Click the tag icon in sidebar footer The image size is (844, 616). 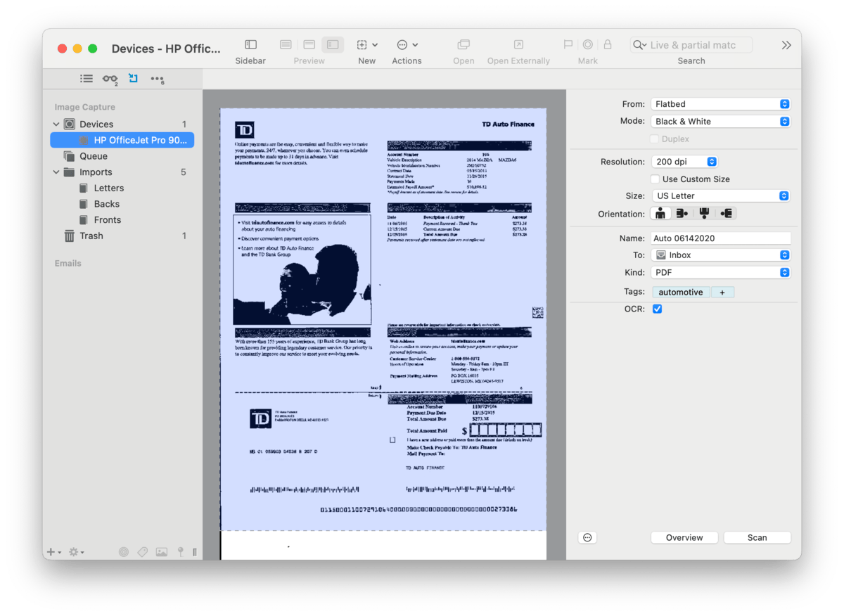(x=143, y=552)
